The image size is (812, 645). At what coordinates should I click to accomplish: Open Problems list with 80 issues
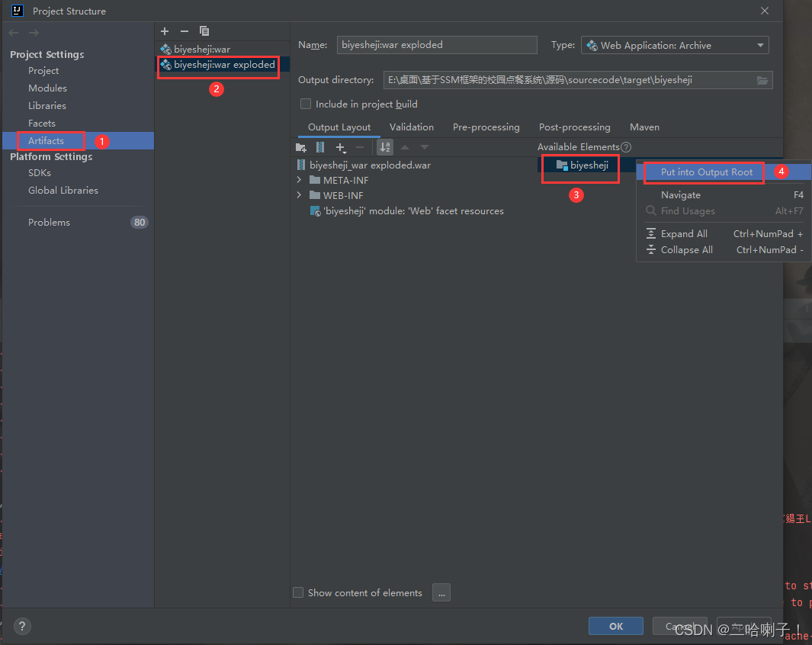(78, 223)
